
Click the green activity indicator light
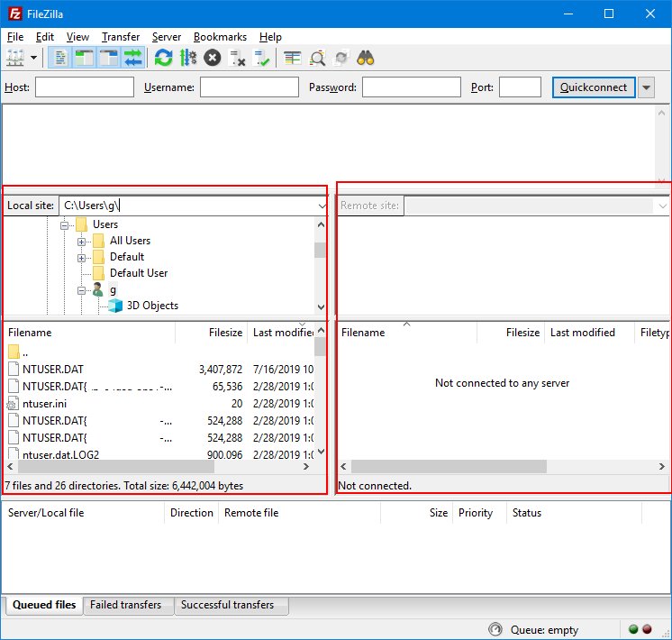[x=633, y=629]
